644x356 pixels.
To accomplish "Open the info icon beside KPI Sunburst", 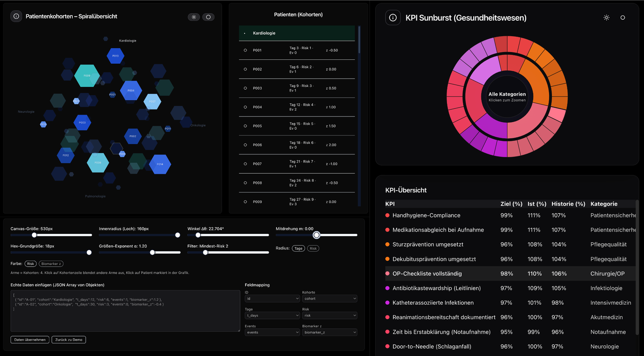I will pos(393,18).
